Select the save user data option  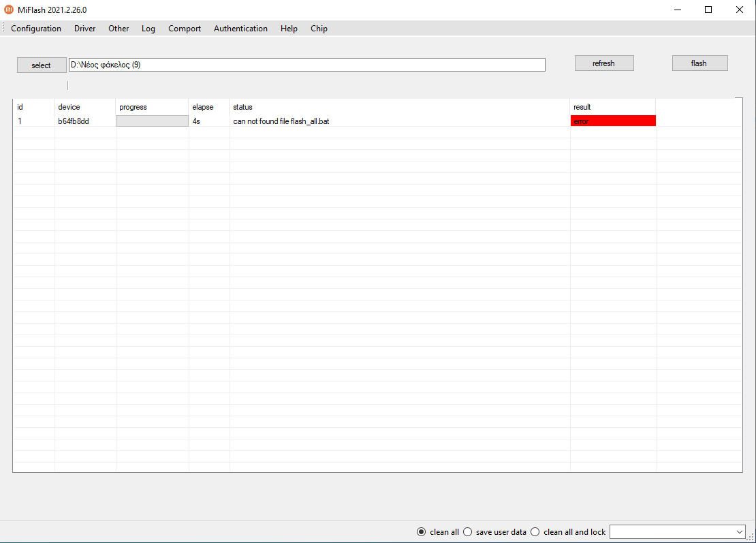(495, 532)
